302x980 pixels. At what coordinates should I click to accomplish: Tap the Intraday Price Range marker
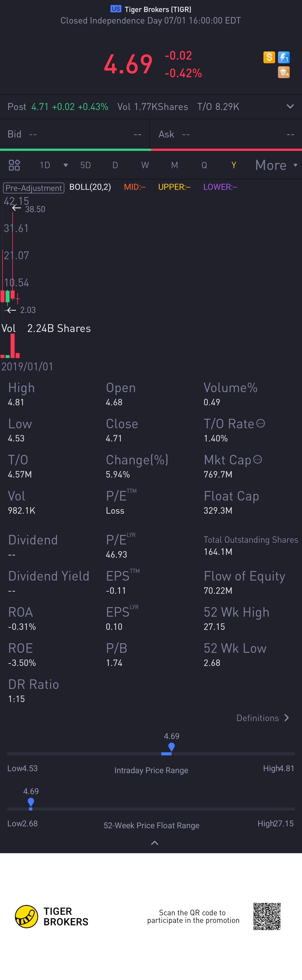pyautogui.click(x=171, y=747)
